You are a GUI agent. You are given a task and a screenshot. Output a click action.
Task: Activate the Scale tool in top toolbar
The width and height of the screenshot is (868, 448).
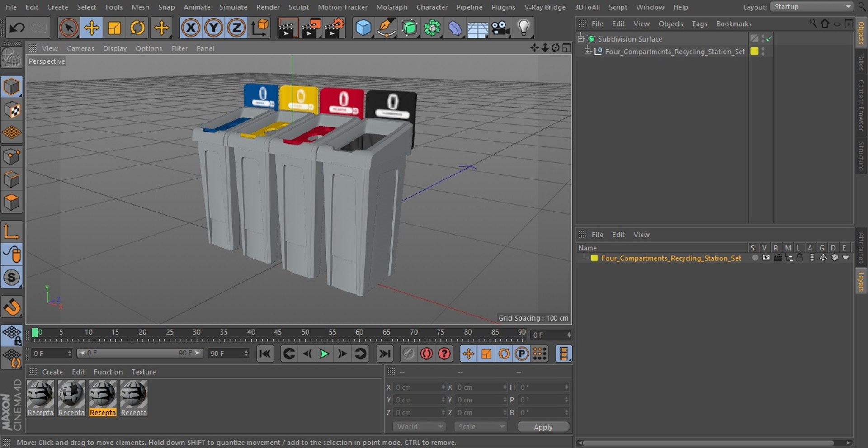(x=114, y=28)
